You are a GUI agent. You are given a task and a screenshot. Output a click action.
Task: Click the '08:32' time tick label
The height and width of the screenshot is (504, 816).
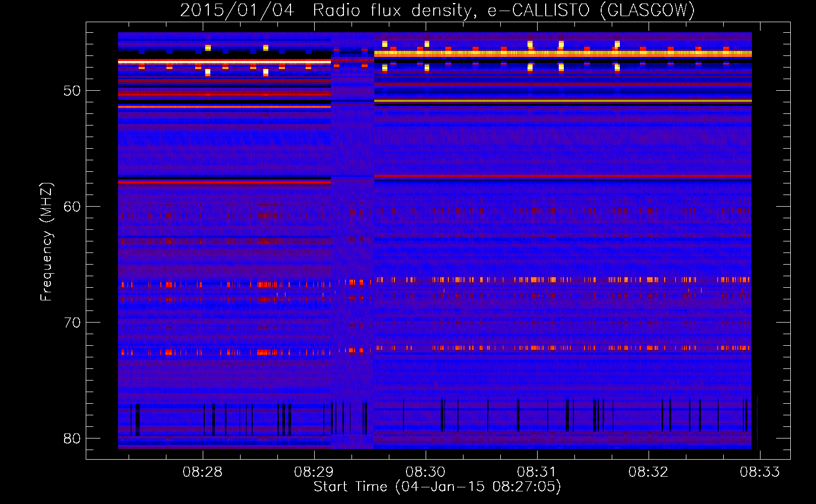(x=649, y=472)
